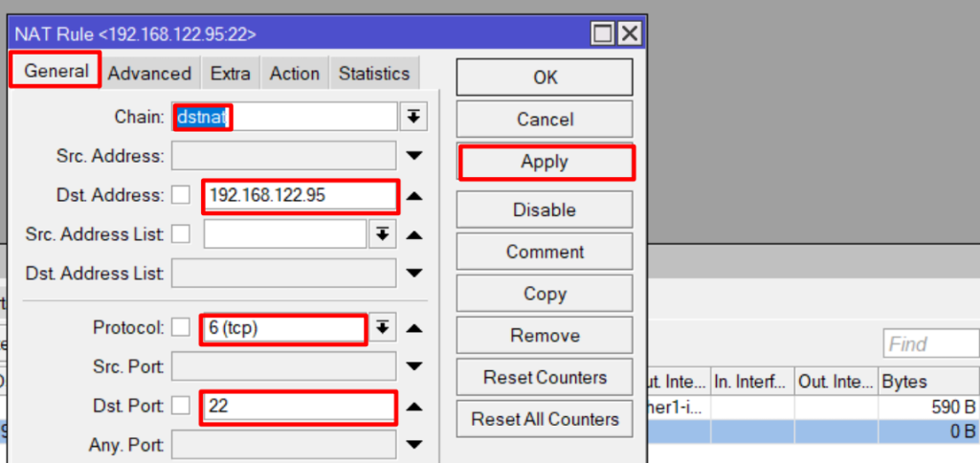980x463 pixels.
Task: Open the Src. Address List dropdown
Action: [x=382, y=234]
